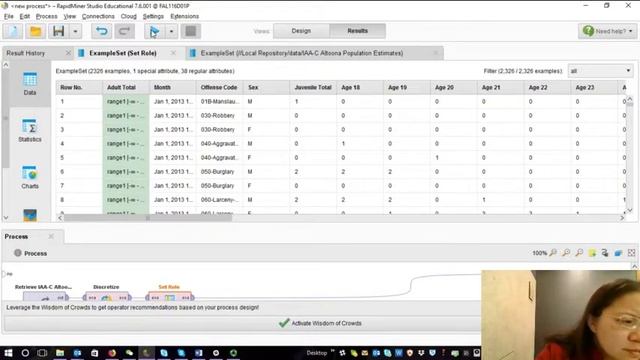This screenshot has width=640, height=360.
Task: Sort by the Juvenile Total column header
Action: point(313,87)
